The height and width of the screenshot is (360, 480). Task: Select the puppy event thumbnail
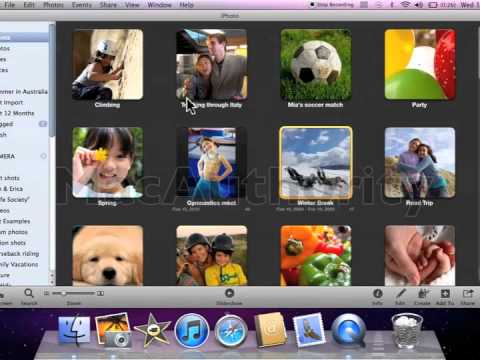point(107,255)
